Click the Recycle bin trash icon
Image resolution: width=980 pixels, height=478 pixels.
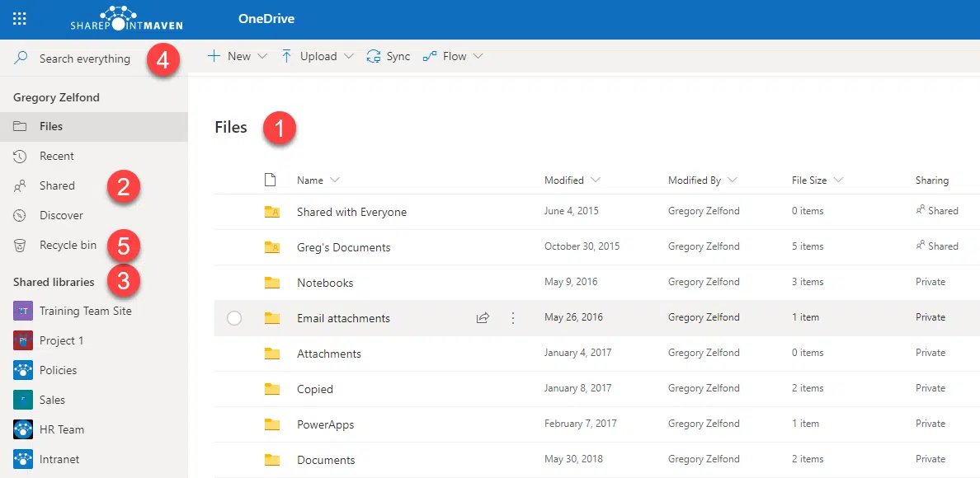click(x=20, y=246)
